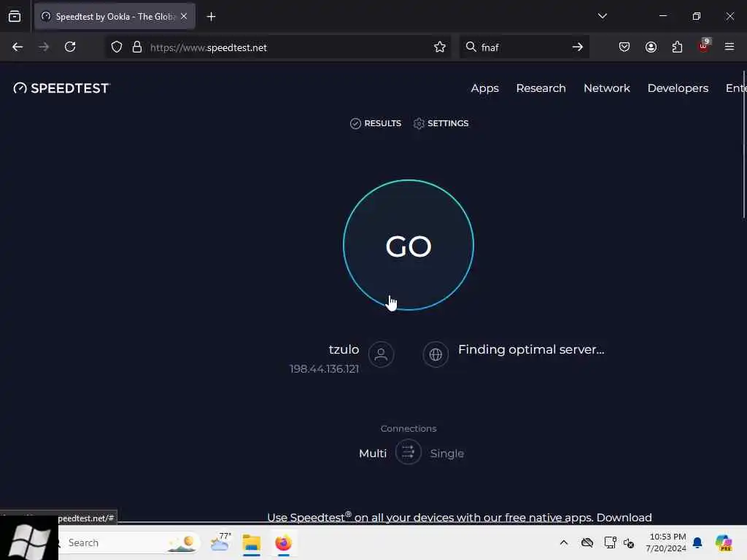
Task: Close the Speedtest by Ookla tab
Action: 184,17
